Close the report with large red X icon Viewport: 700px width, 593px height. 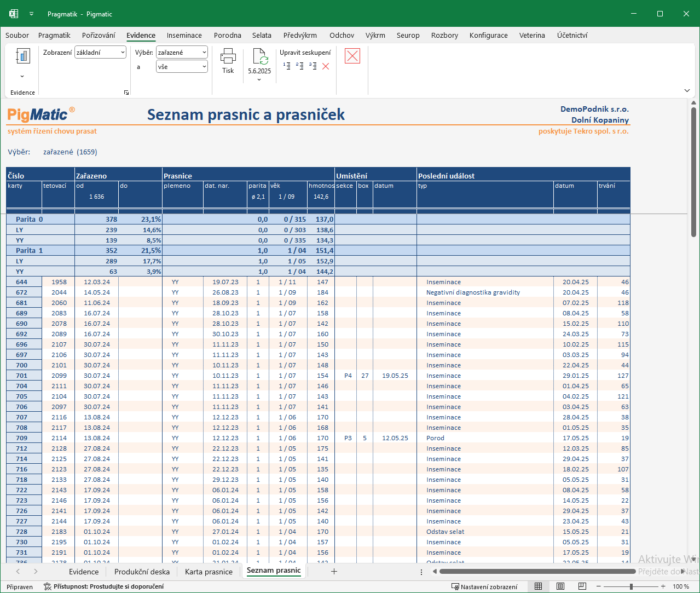tap(352, 56)
